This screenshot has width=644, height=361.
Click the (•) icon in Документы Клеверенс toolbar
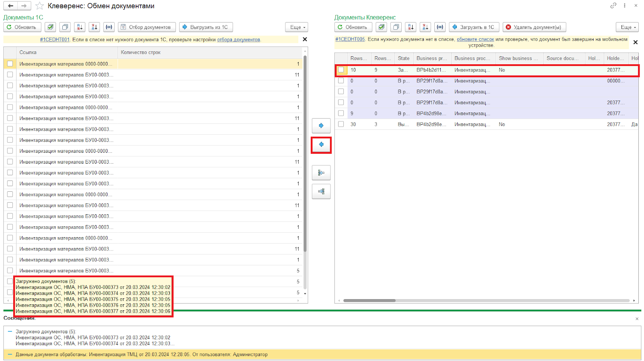tap(440, 27)
